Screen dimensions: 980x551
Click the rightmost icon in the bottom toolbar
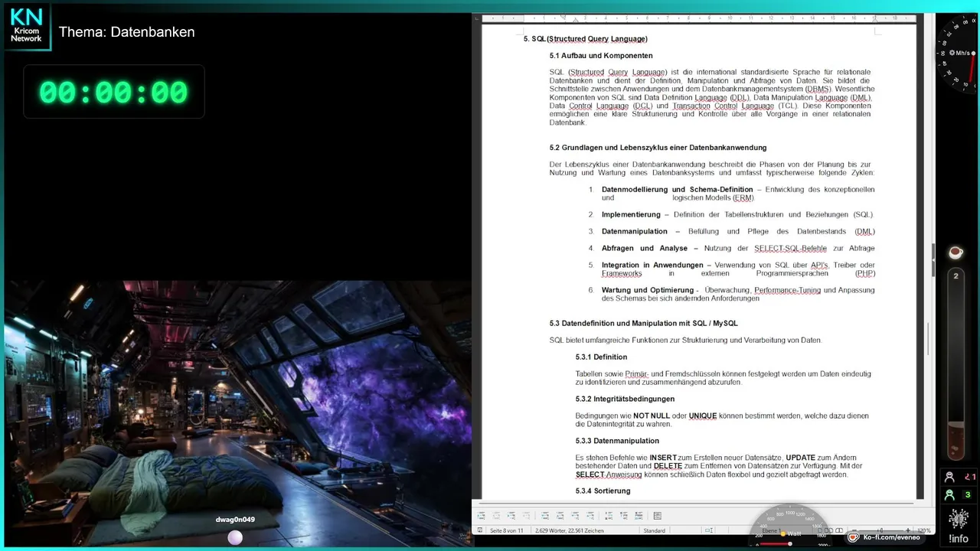click(657, 516)
